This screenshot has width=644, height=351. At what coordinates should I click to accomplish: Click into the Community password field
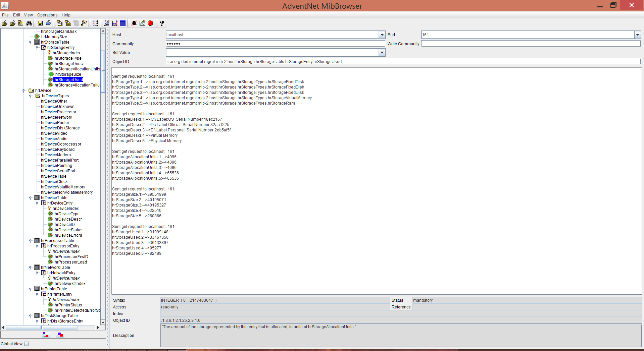(275, 44)
